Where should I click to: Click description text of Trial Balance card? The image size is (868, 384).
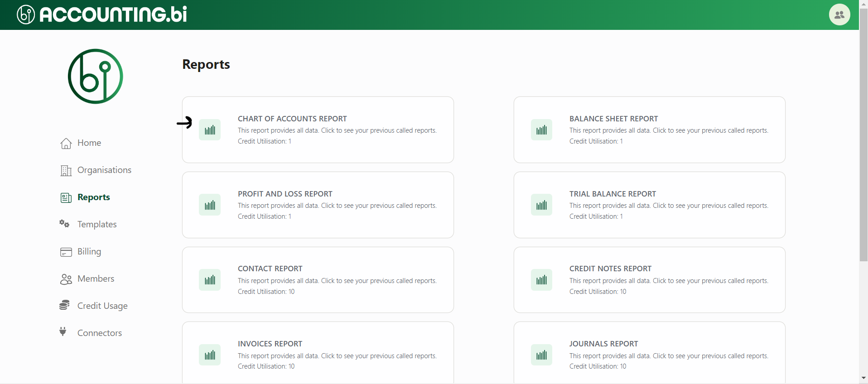669,206
